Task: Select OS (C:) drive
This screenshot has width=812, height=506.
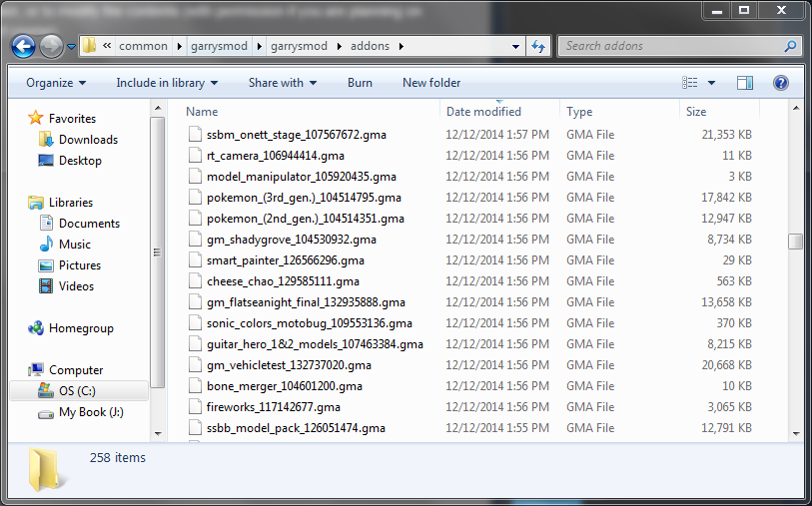Action: click(79, 391)
